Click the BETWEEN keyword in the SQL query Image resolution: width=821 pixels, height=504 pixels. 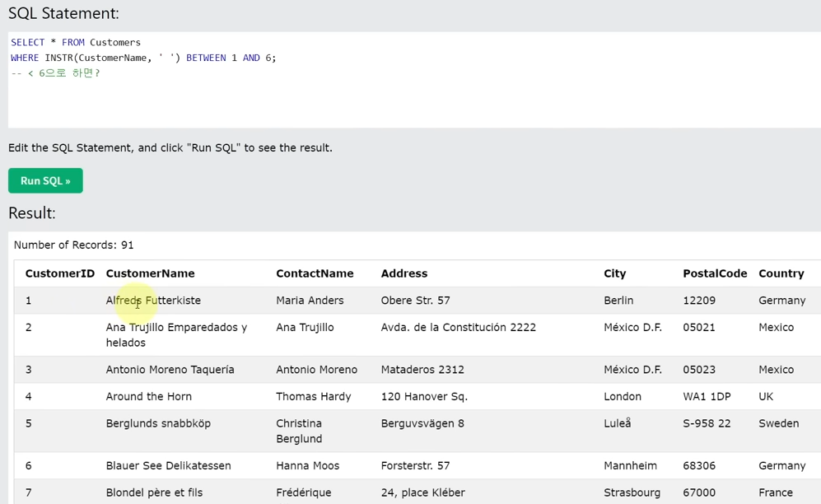[x=206, y=58]
